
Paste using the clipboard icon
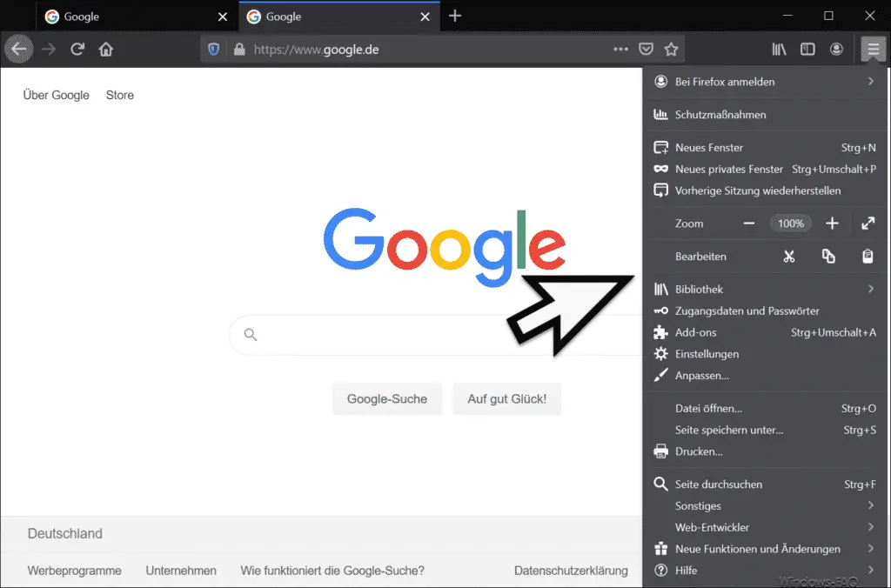pyautogui.click(x=868, y=257)
